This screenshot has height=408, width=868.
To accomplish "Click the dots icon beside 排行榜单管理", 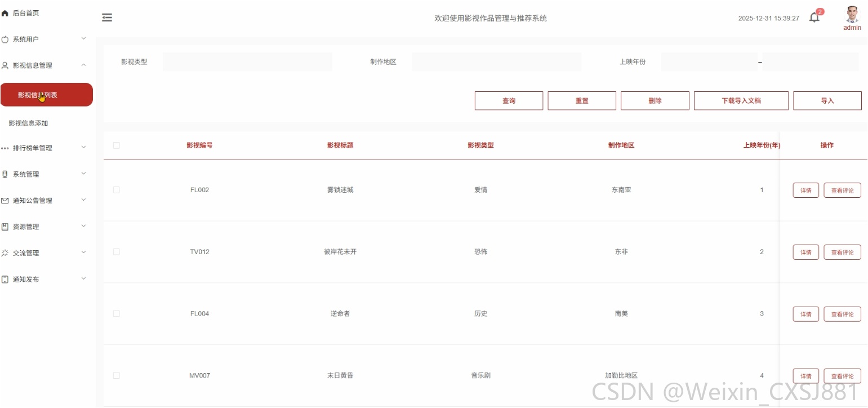I will 5,148.
